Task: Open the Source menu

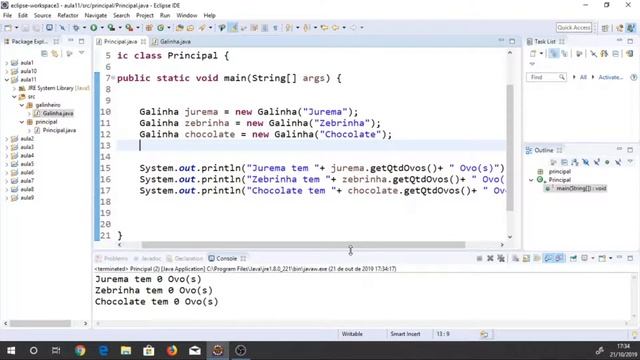Action: [x=42, y=15]
